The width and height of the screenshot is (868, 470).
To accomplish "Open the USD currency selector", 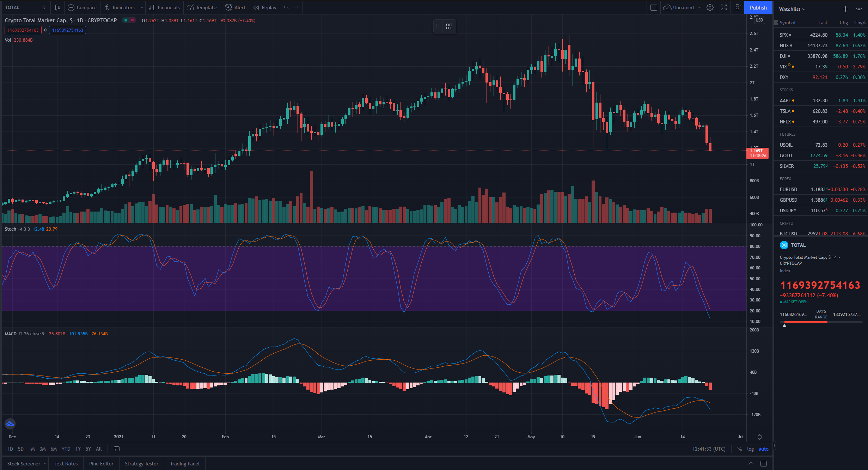I will pyautogui.click(x=759, y=20).
